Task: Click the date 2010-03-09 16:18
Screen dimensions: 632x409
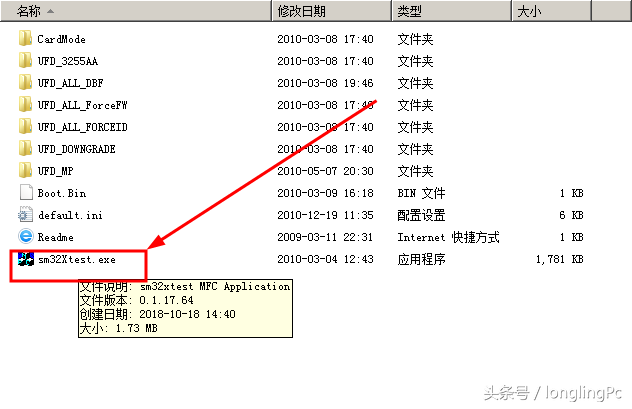Action: (325, 193)
